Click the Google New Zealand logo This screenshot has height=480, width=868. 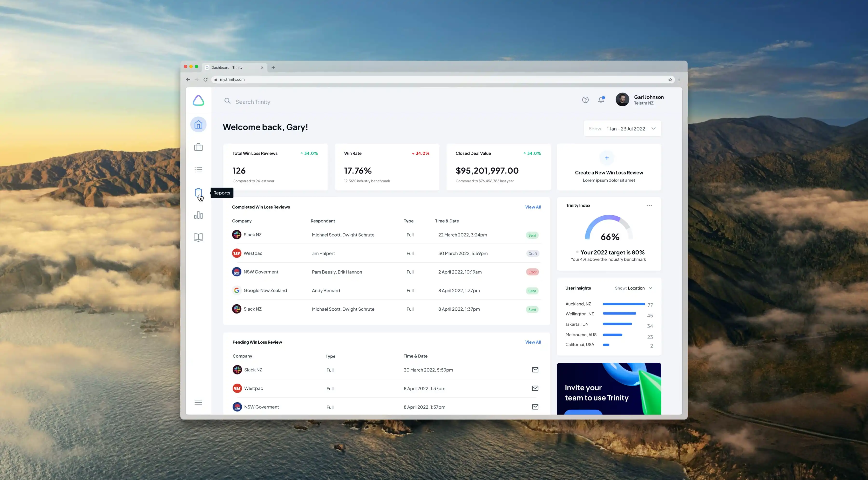[237, 290]
